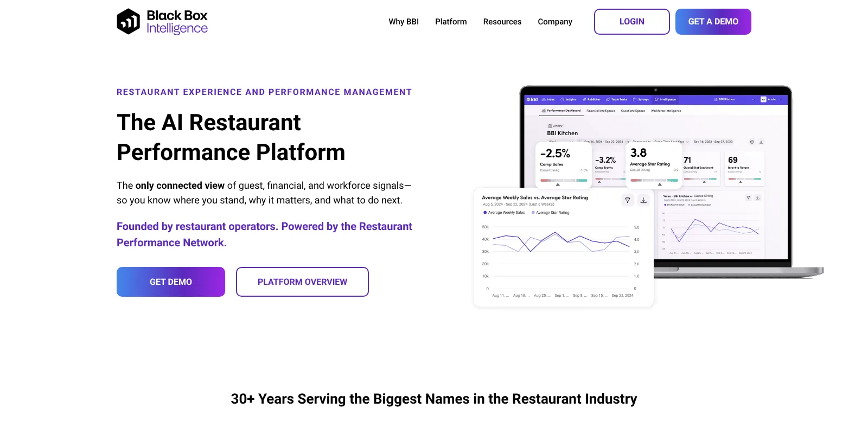Click the settings icon beside the dashboard date range
868x434 pixels.
[752, 142]
